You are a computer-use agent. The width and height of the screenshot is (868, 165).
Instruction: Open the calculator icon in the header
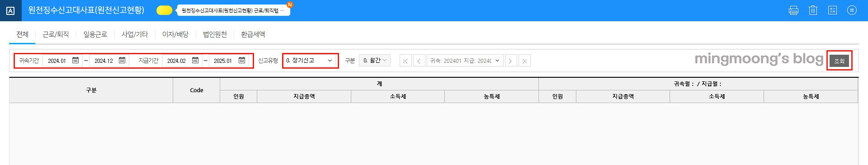pyautogui.click(x=832, y=10)
